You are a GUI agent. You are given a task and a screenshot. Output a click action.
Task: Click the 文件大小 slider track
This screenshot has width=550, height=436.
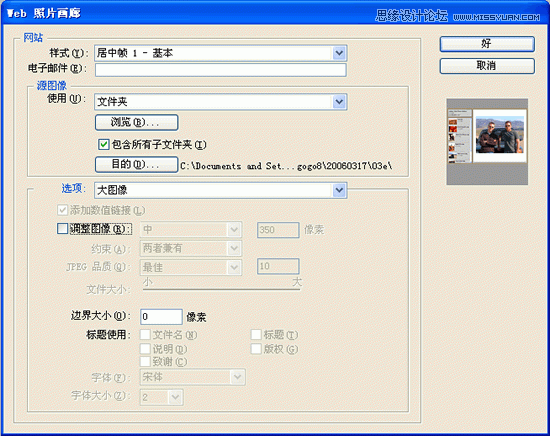(x=222, y=289)
